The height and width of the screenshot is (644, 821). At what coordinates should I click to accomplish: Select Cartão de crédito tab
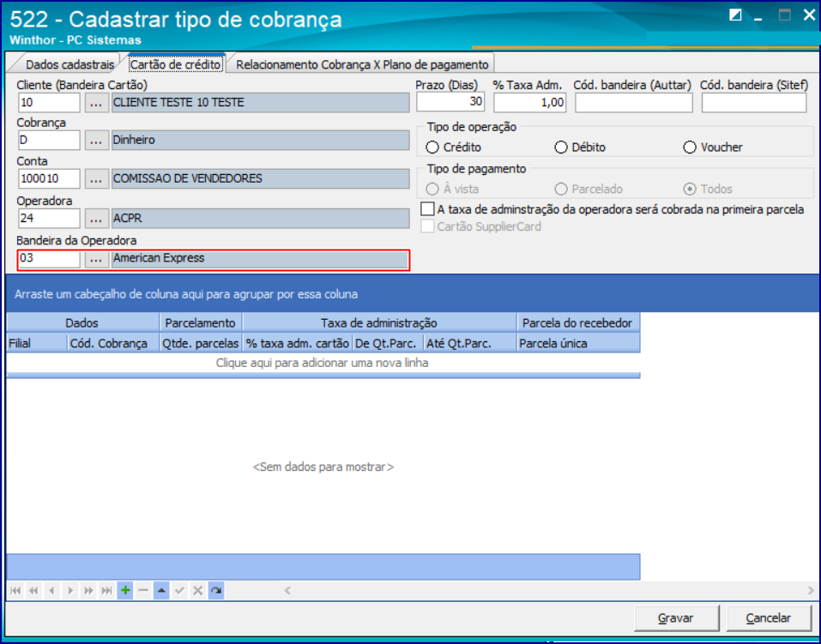click(x=175, y=64)
